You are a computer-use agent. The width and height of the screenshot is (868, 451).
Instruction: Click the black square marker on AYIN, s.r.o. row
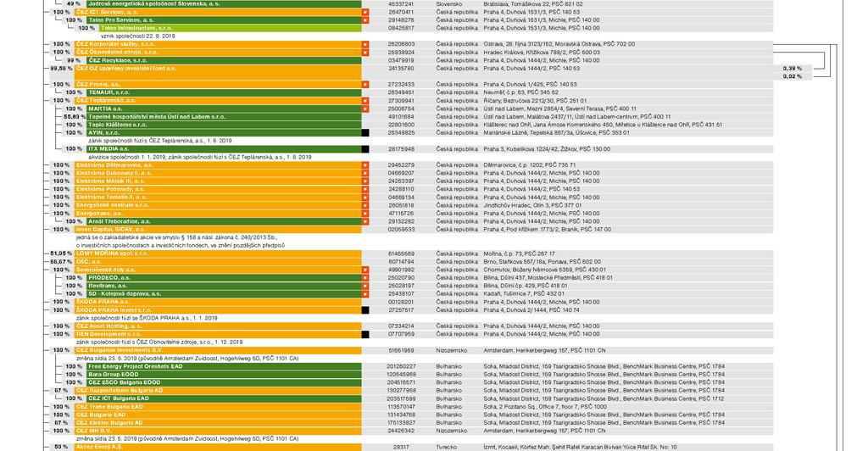click(364, 133)
